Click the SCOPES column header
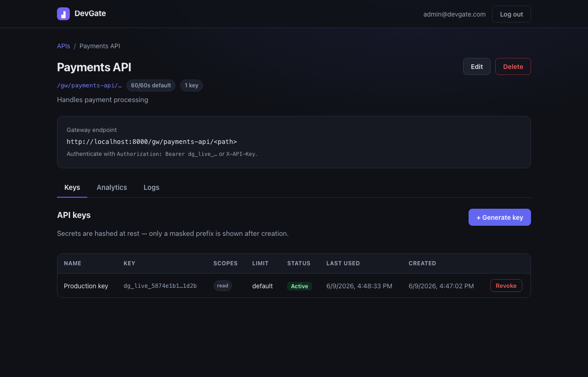588x377 pixels. [x=226, y=263]
